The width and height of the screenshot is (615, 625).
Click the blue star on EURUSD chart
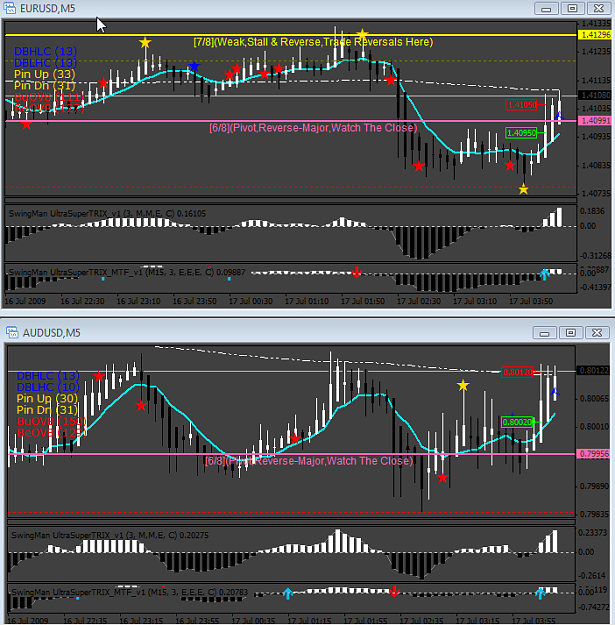tap(194, 66)
